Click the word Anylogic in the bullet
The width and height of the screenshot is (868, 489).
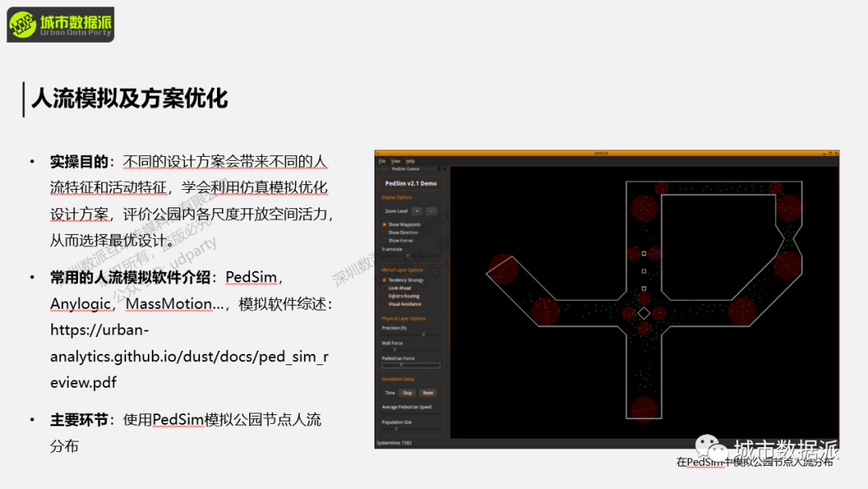(80, 304)
